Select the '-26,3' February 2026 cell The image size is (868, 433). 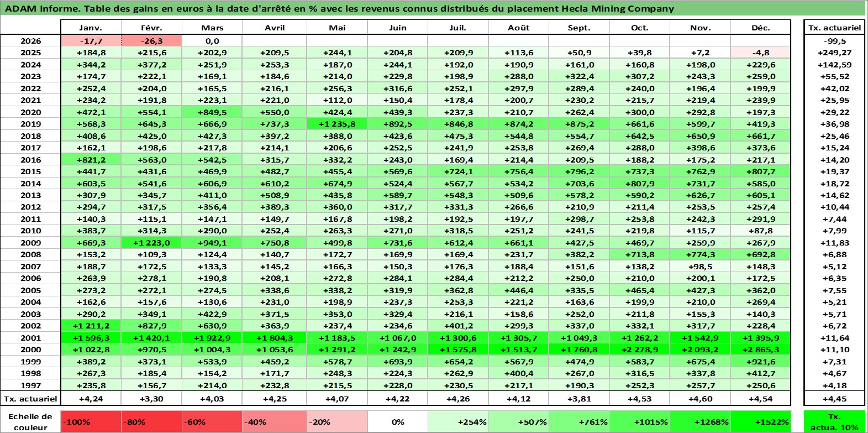[152, 41]
